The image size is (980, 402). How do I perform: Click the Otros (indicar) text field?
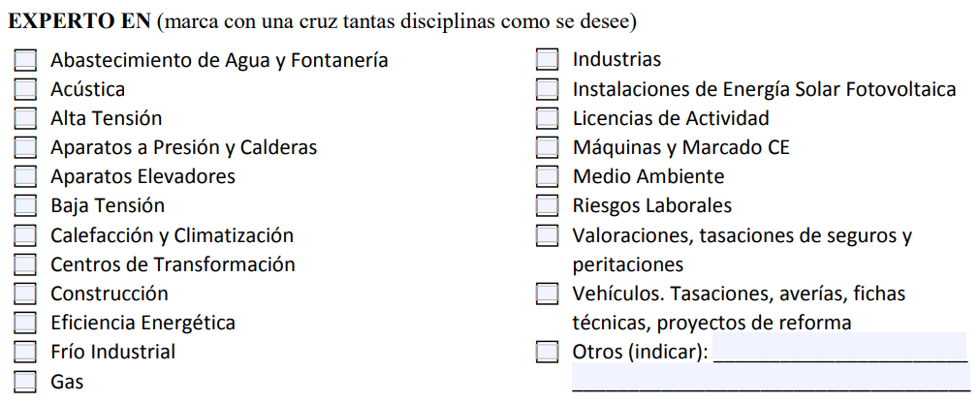coord(839,351)
